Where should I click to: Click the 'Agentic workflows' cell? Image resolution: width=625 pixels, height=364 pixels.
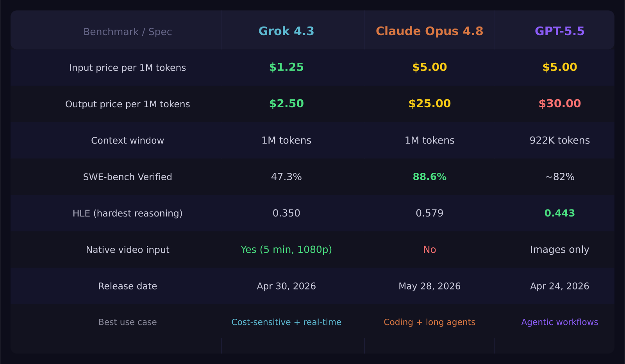(559, 322)
